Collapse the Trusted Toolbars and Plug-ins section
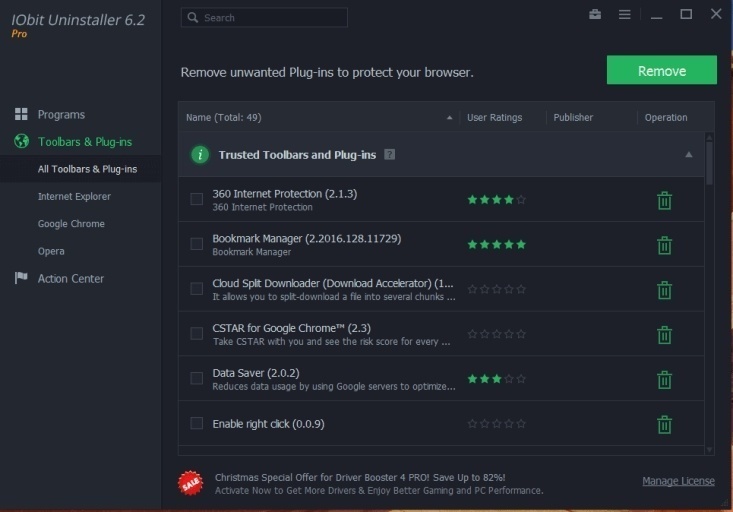Screen dimensions: 733x512 [x=689, y=154]
